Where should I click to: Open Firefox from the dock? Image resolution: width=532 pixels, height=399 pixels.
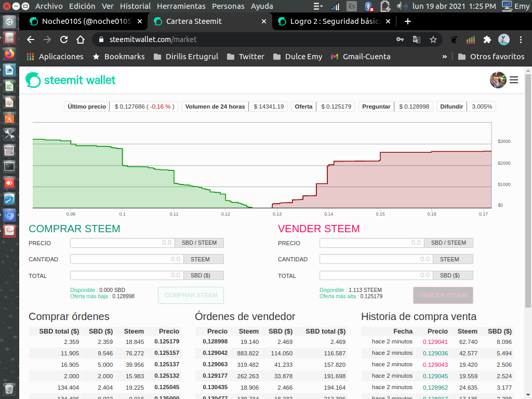(9, 54)
